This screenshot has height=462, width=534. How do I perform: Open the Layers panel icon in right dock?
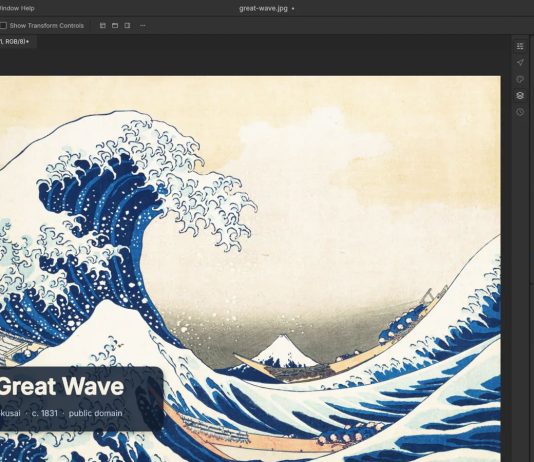coord(520,96)
